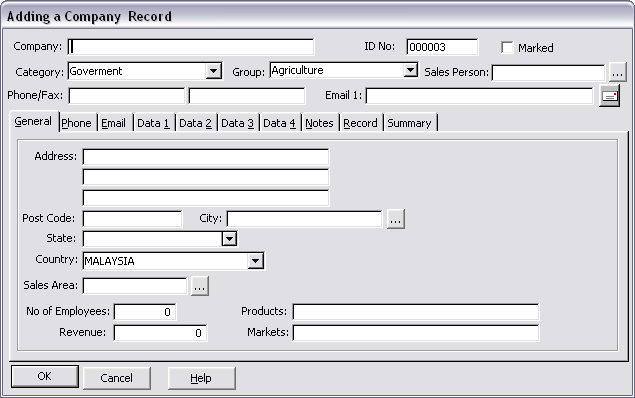Focus the Company name field
Screen dimensions: 635x398
tap(191, 47)
